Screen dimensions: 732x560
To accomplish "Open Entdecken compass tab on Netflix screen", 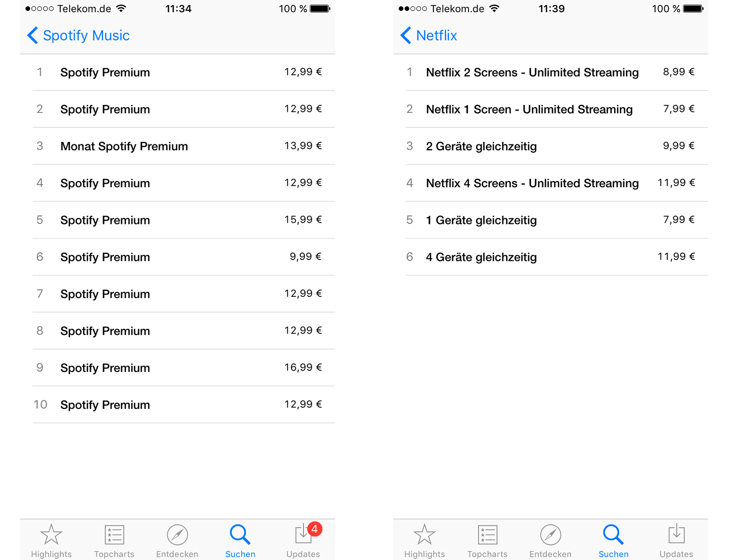I will 551,541.
